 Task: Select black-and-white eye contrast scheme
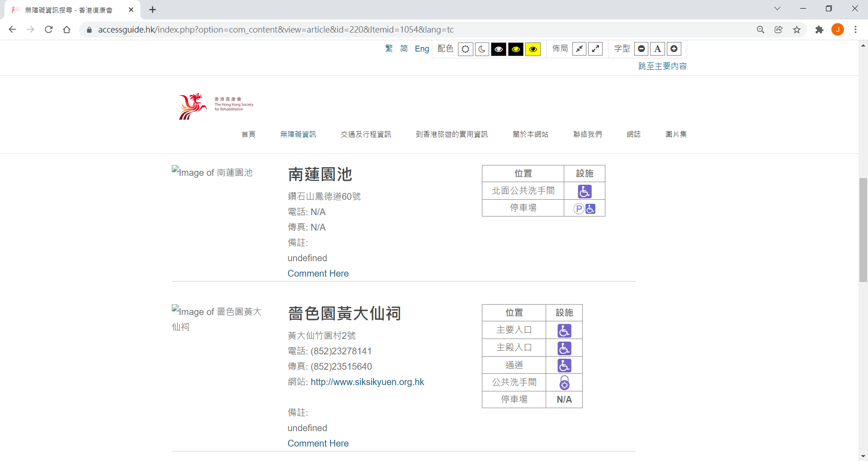[x=499, y=49]
